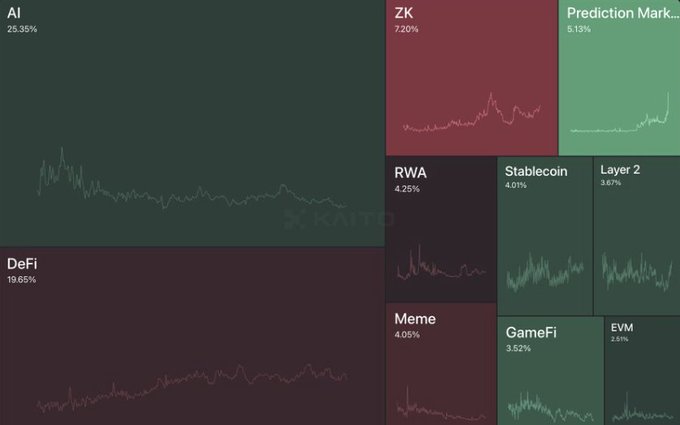This screenshot has width=680, height=425.
Task: Select the Meme tile heading
Action: coord(415,319)
